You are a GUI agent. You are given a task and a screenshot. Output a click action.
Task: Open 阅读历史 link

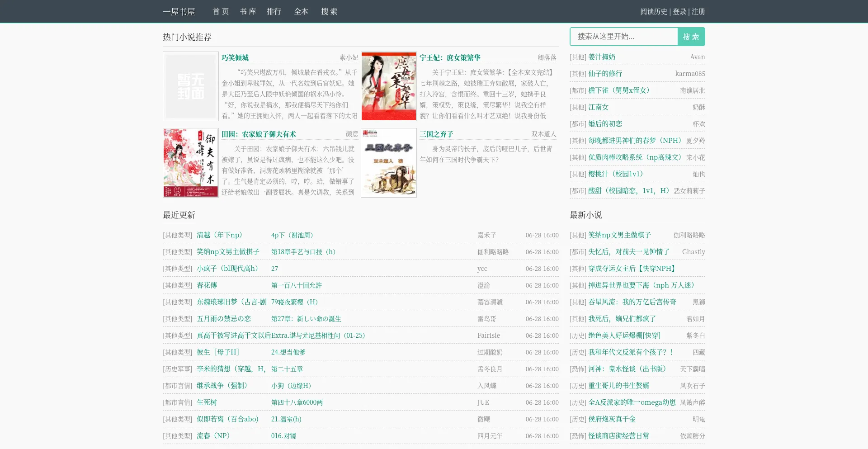pos(654,12)
